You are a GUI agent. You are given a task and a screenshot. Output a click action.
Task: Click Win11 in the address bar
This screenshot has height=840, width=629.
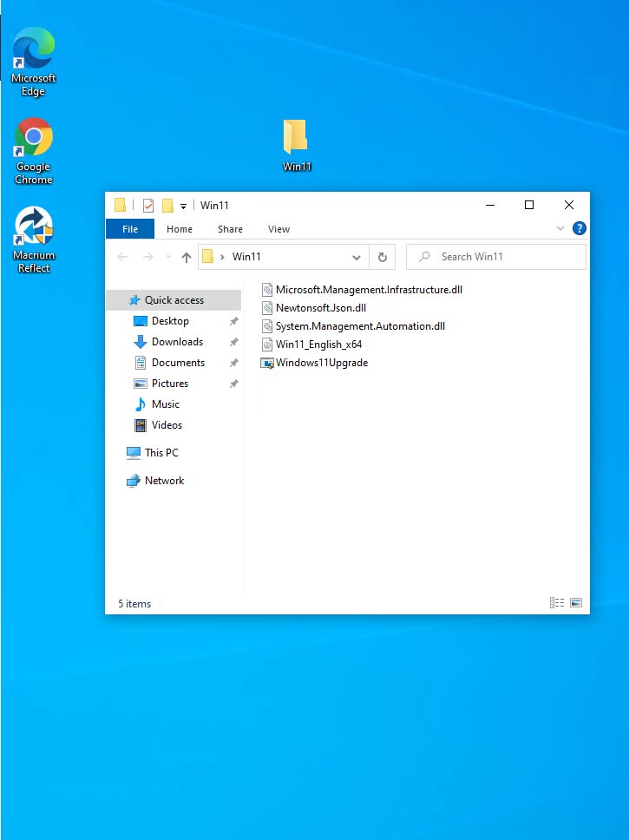246,257
